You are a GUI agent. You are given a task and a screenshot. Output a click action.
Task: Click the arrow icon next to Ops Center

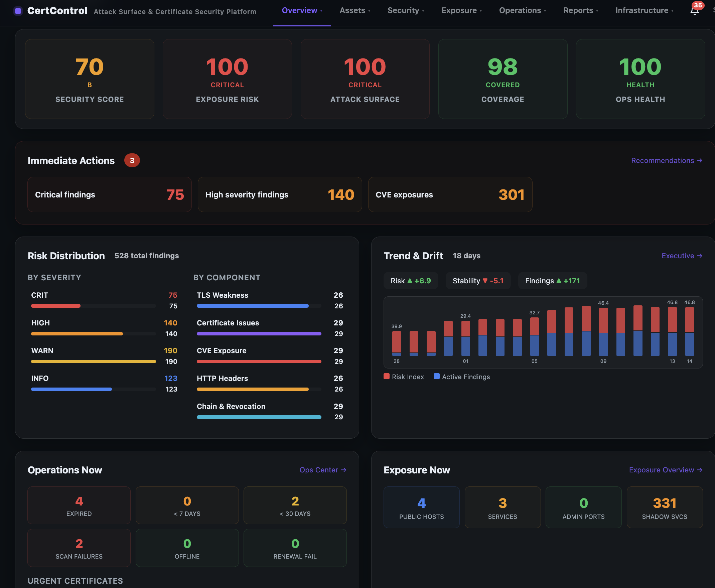pos(343,470)
